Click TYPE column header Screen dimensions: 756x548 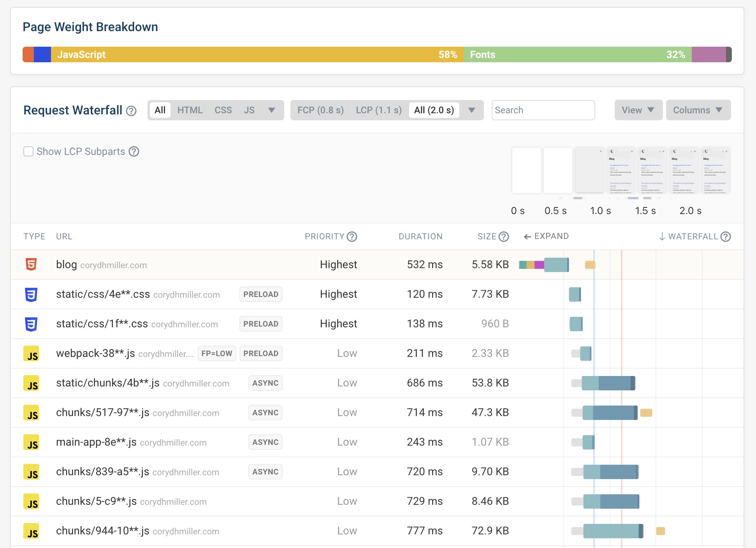pos(34,237)
